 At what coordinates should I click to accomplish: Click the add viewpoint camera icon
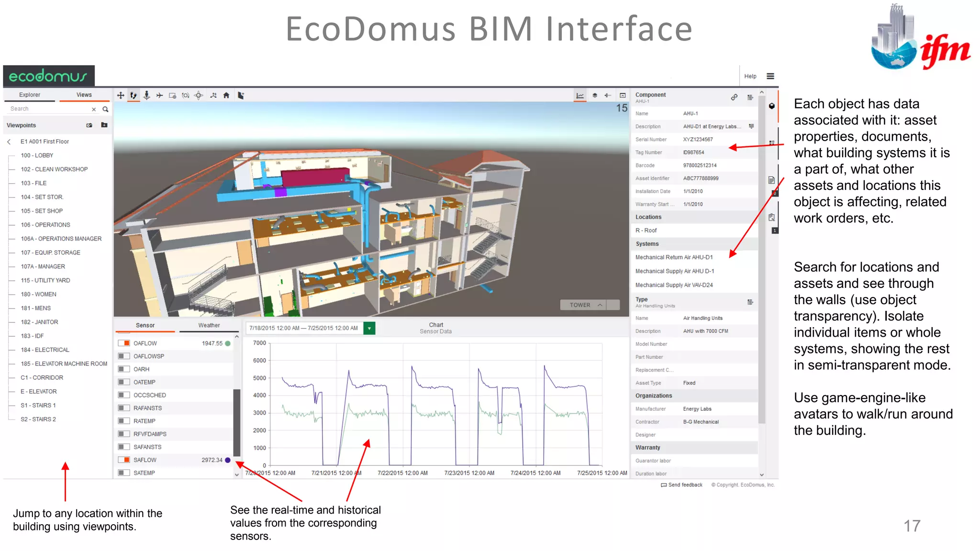tap(89, 125)
